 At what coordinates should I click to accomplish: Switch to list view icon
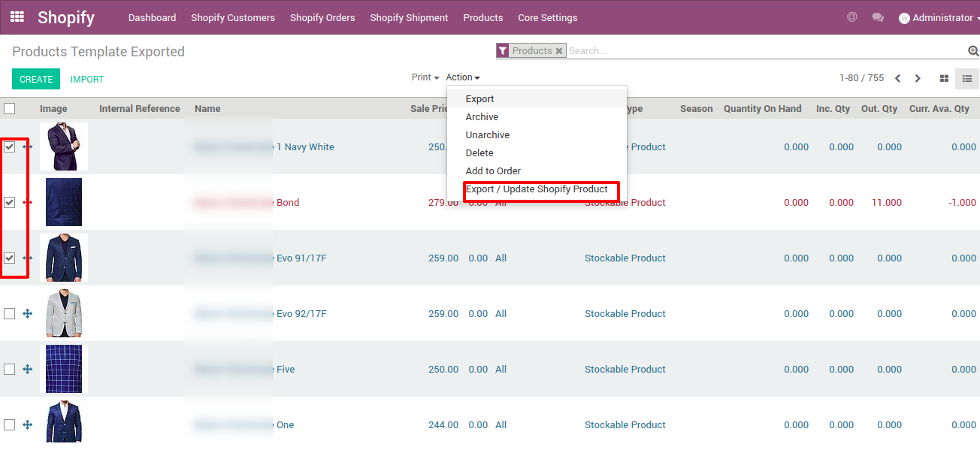pos(967,78)
